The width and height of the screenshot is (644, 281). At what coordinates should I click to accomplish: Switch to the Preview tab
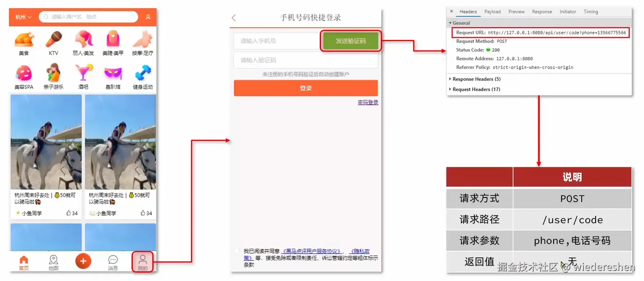click(x=517, y=12)
